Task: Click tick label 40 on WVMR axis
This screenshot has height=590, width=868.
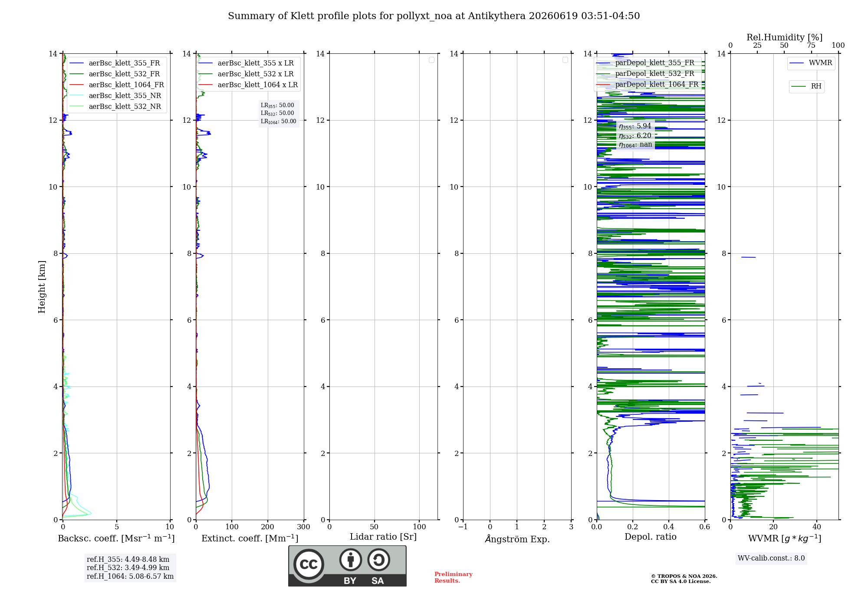Action: click(x=817, y=527)
